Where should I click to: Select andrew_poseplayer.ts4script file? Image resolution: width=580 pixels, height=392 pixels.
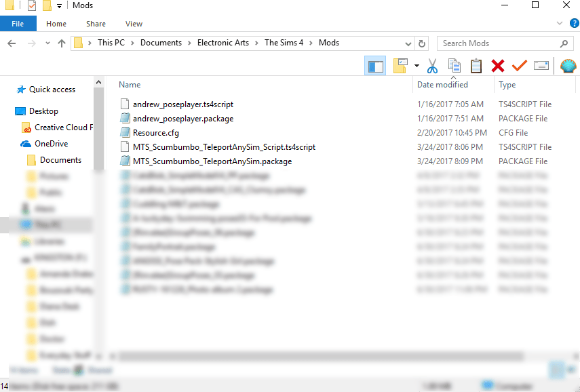pyautogui.click(x=183, y=104)
